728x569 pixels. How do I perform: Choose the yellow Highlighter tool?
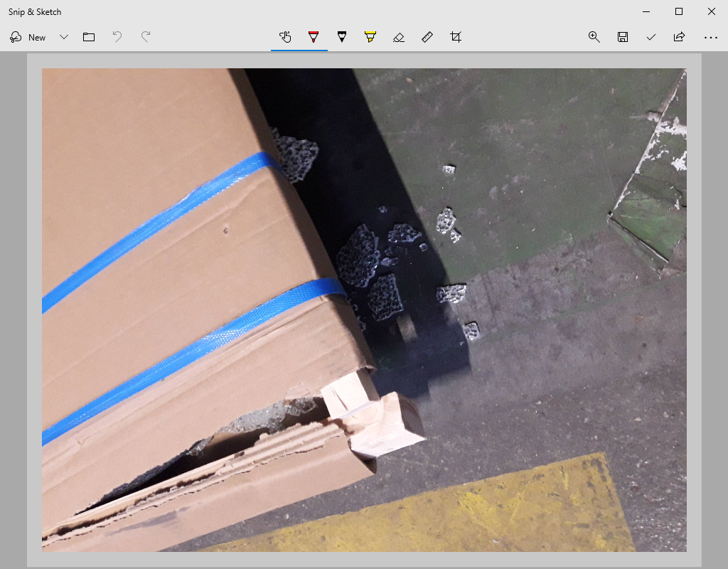(370, 37)
